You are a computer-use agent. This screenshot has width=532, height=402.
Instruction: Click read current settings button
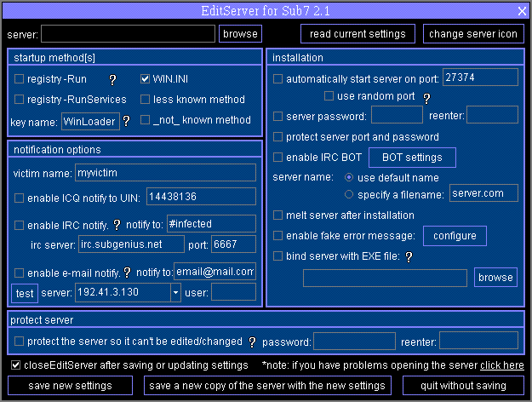358,33
